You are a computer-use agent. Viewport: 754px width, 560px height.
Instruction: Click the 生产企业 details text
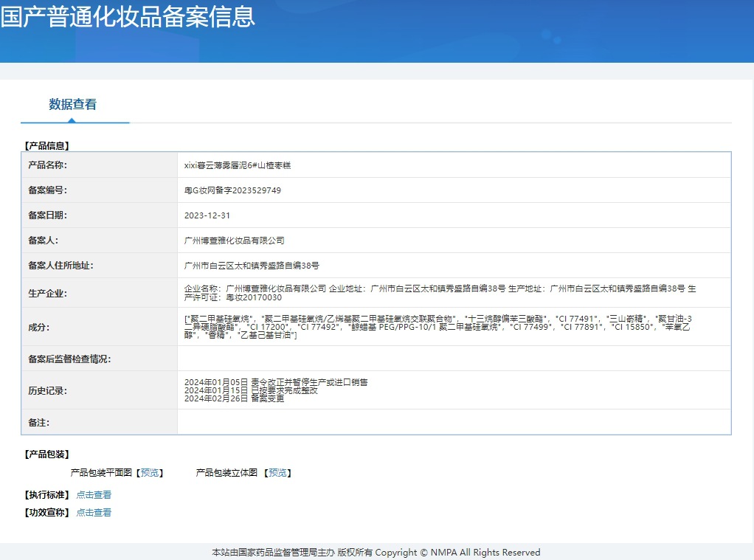[440, 292]
